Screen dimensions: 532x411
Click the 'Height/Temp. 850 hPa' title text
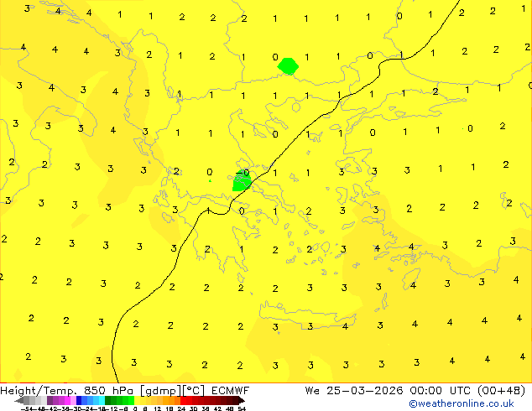pyautogui.click(x=67, y=391)
